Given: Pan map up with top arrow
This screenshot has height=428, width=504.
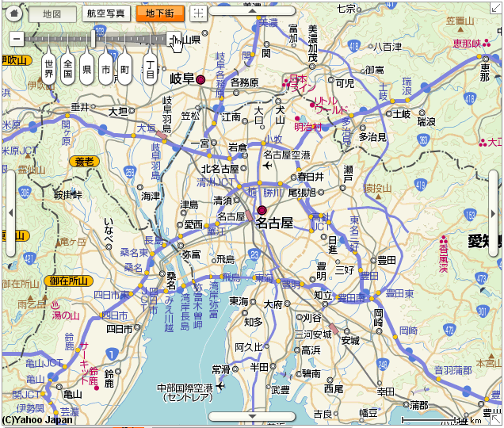Looking at the screenshot, I should (252, 11).
